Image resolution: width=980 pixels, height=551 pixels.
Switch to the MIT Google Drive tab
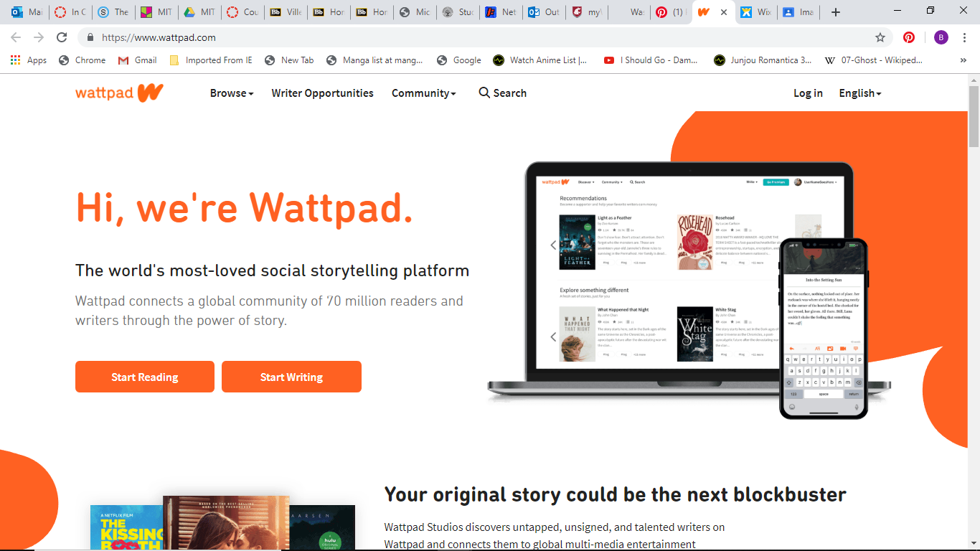[199, 12]
